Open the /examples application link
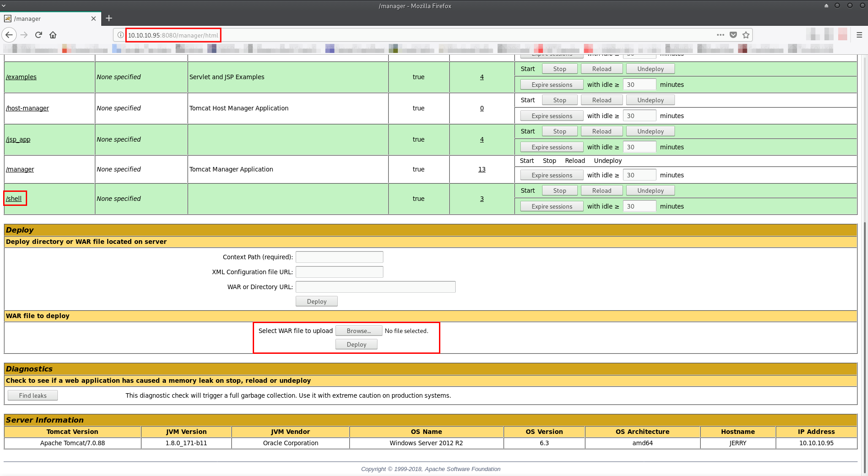868x476 pixels. 21,77
